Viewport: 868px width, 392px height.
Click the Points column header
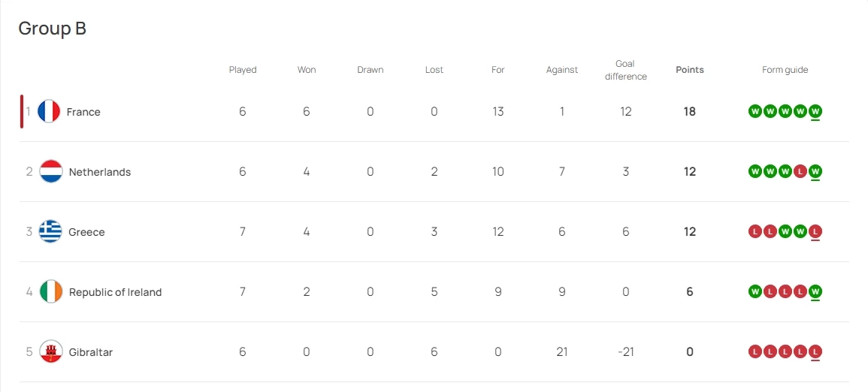coord(690,70)
